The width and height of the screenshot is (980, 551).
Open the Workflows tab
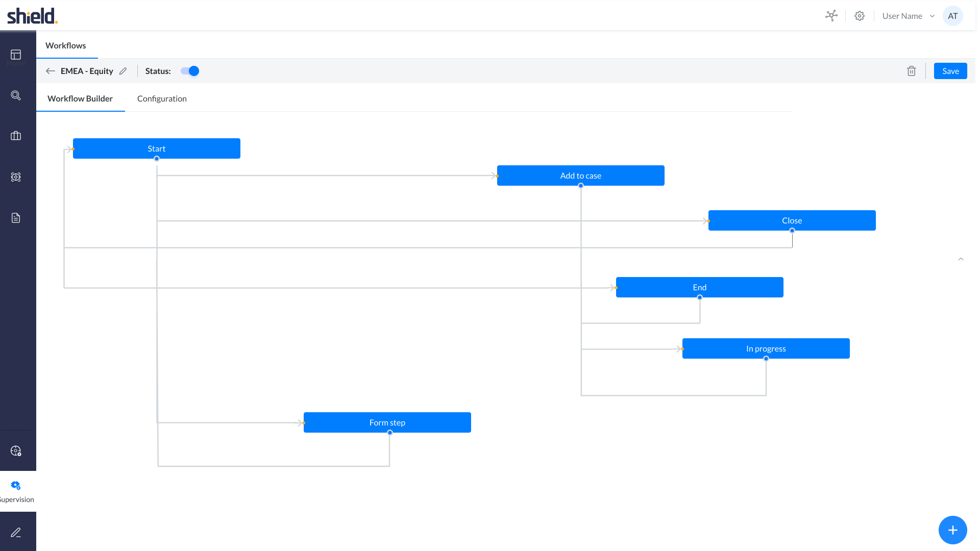66,45
